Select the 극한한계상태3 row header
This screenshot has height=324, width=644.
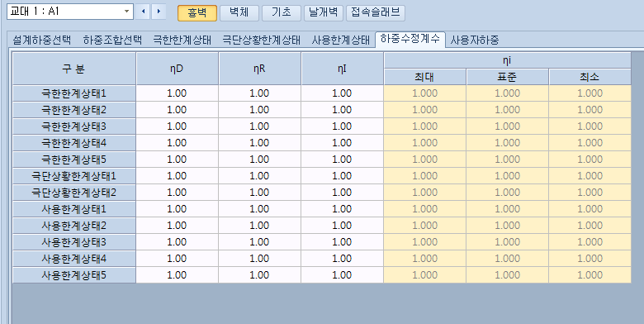tap(74, 126)
